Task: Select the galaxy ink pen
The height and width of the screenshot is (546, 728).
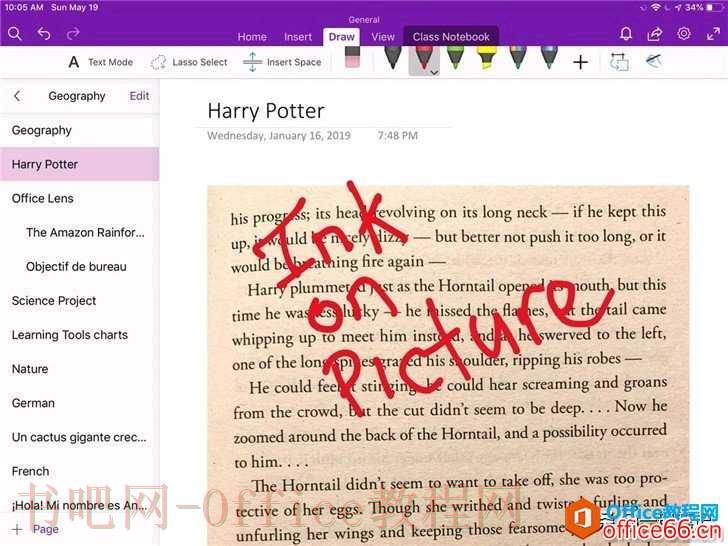Action: point(549,58)
